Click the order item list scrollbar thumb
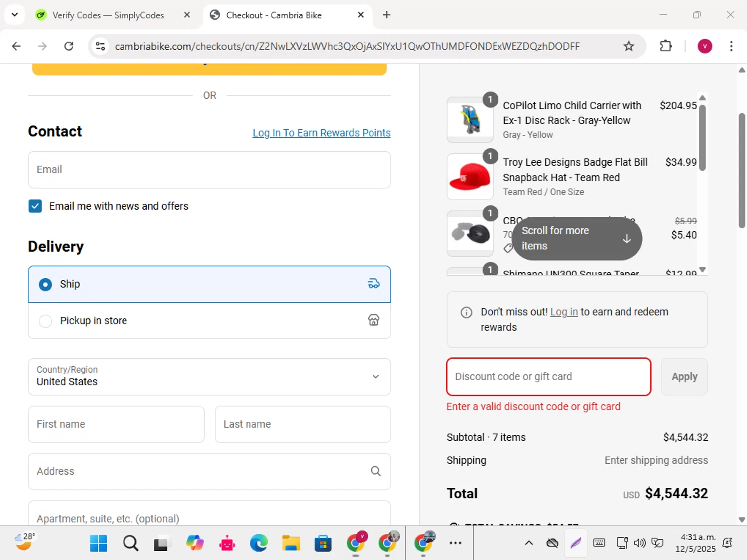 [702, 138]
